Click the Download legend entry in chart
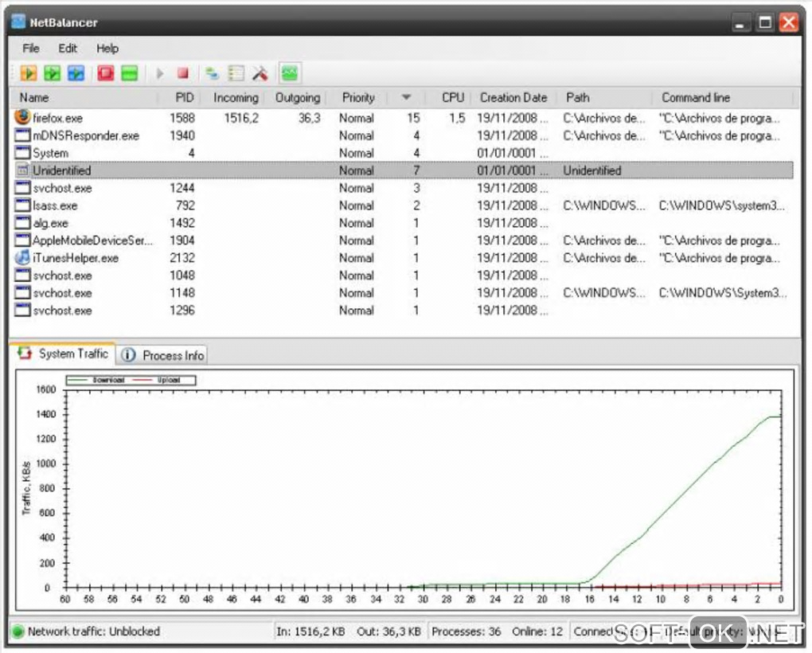This screenshot has width=812, height=653. pos(96,380)
